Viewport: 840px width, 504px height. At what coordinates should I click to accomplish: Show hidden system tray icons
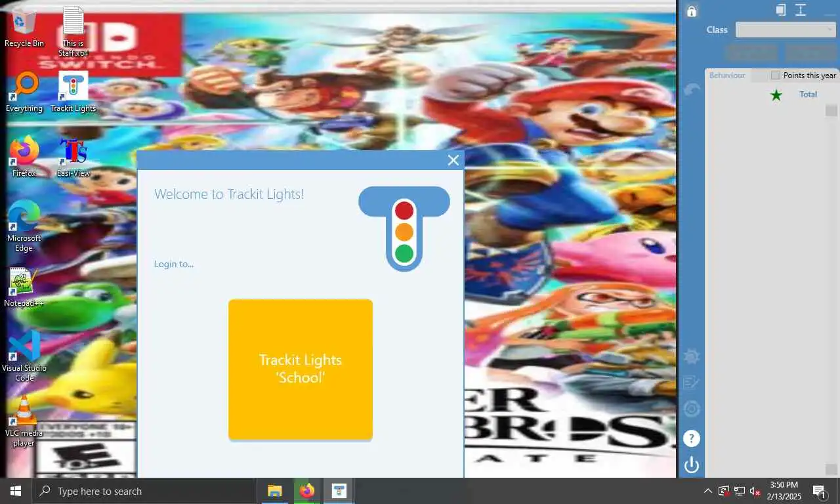coord(707,491)
